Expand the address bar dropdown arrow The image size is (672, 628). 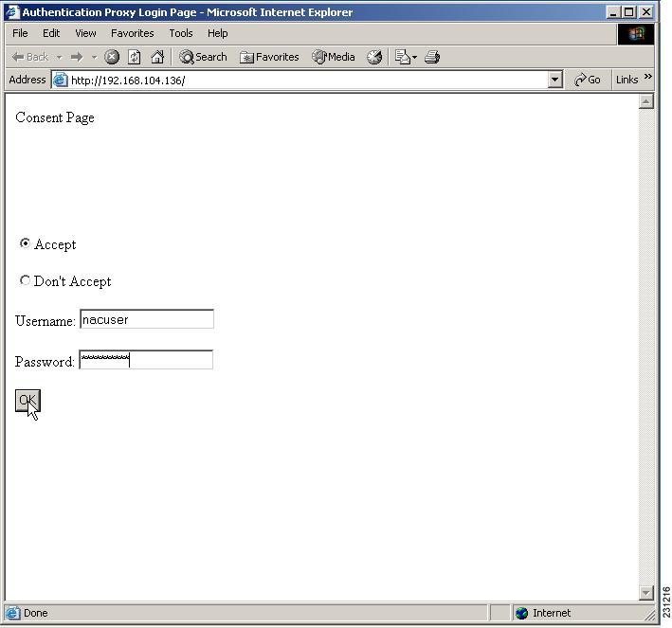(555, 80)
